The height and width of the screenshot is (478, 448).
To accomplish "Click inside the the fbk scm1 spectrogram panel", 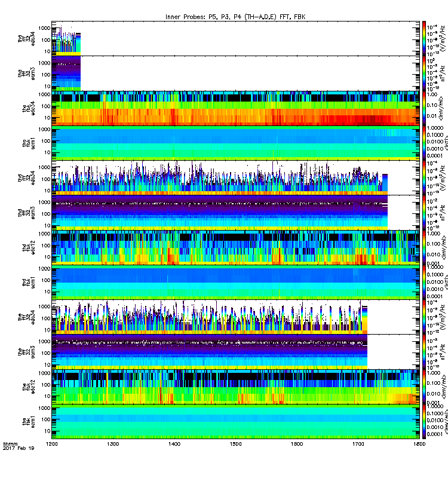I will click(x=235, y=422).
